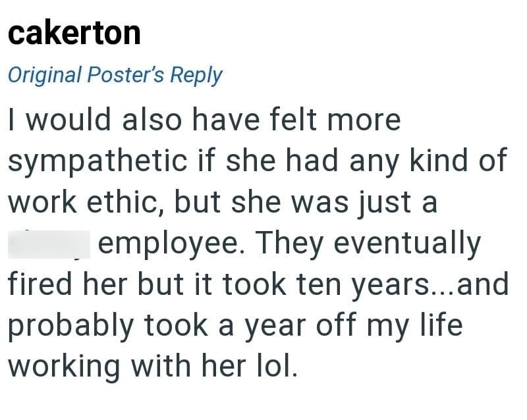Click the username cakerton

(x=74, y=33)
